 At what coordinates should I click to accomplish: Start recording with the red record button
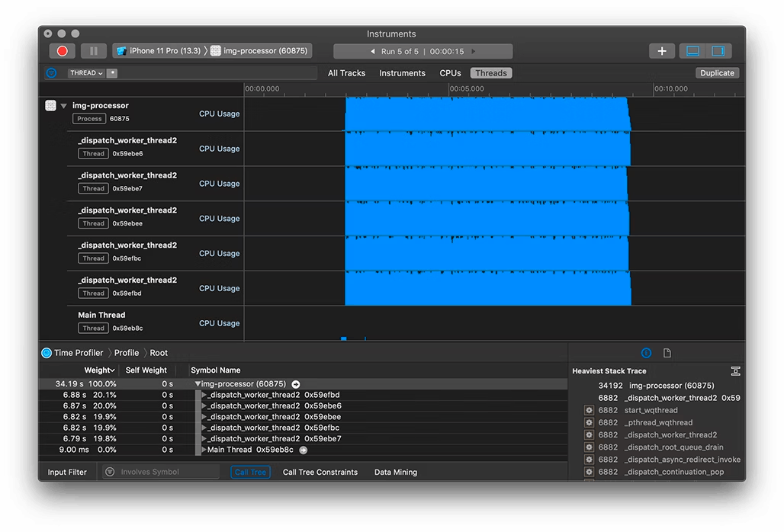click(x=62, y=51)
